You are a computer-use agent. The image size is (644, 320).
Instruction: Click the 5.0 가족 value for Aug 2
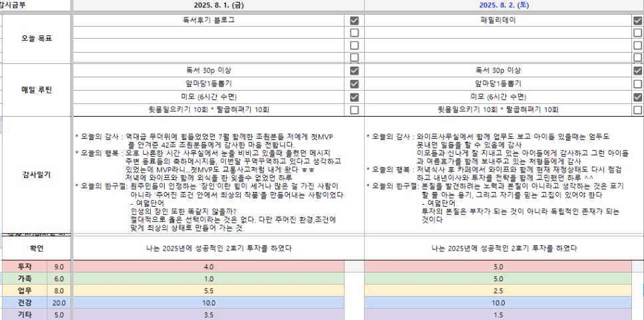point(498,279)
